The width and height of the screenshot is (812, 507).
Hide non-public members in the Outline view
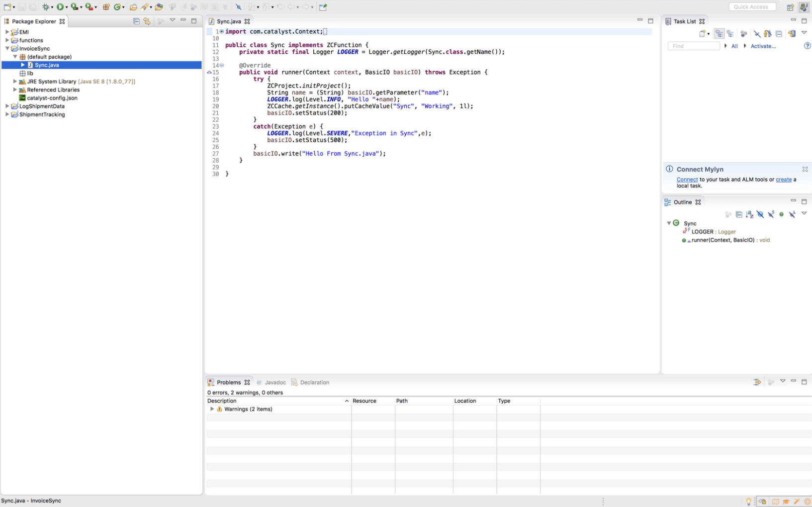[782, 214]
